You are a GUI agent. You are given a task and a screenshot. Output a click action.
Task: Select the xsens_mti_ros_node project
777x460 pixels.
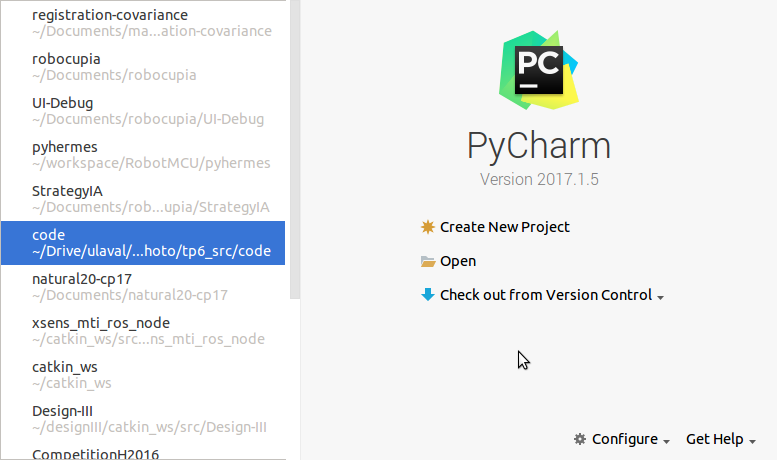(143, 331)
